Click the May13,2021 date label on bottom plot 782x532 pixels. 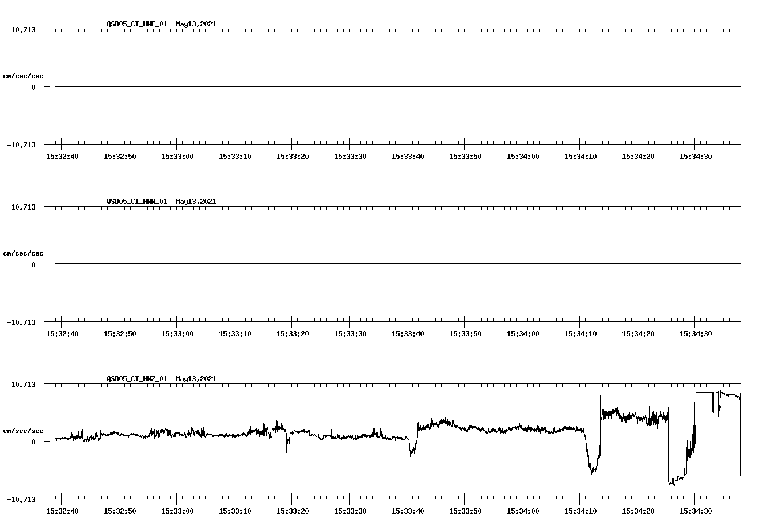(196, 379)
